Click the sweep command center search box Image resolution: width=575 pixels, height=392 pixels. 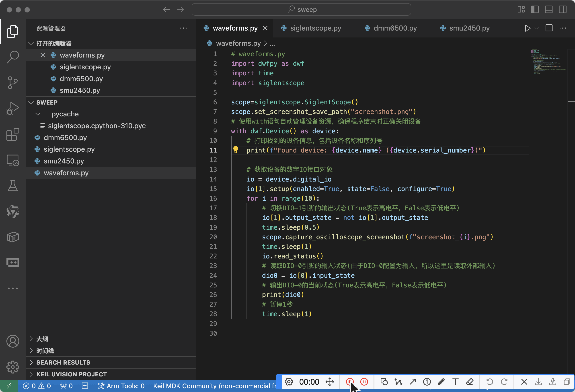click(x=301, y=9)
